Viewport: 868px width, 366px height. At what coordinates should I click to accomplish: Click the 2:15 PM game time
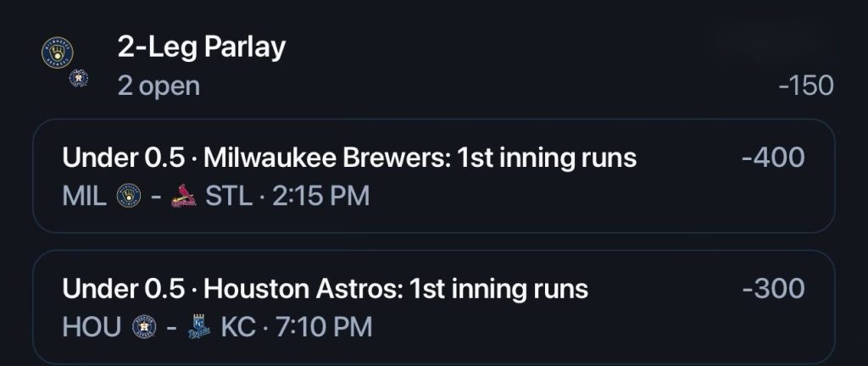320,197
